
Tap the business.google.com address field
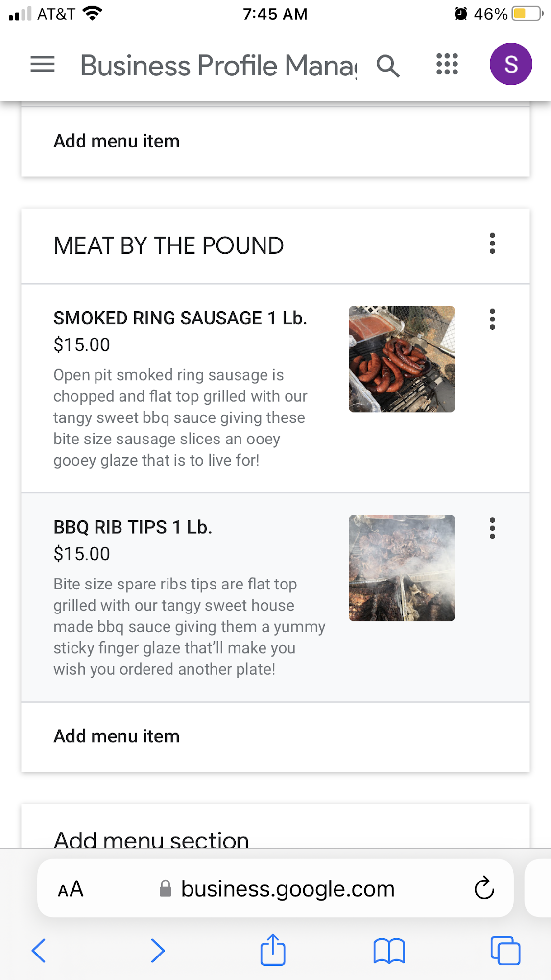click(x=287, y=889)
